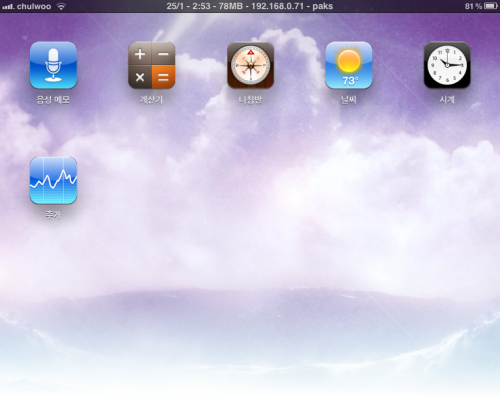The image size is (500, 398).
Task: Click the 시계 label under clock
Action: (x=447, y=100)
